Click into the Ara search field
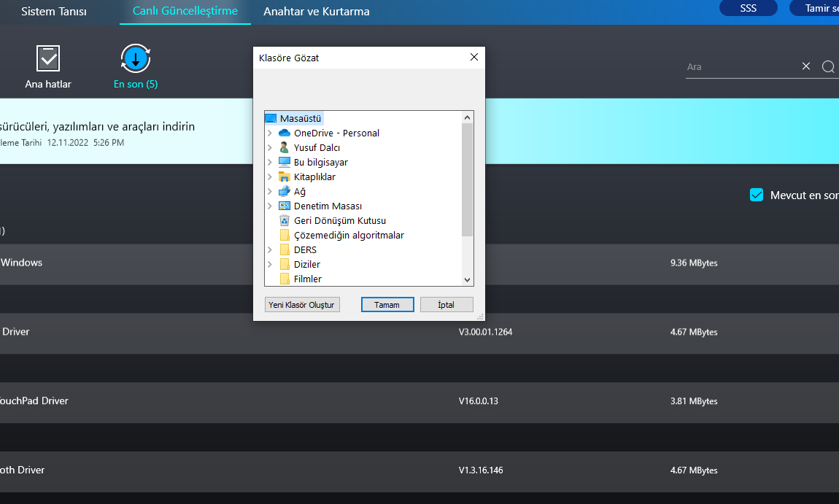The height and width of the screenshot is (504, 839). 741,67
